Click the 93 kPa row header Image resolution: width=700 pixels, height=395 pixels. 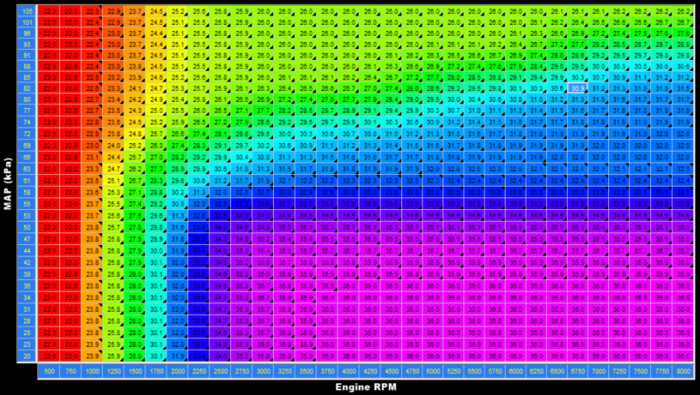point(28,44)
